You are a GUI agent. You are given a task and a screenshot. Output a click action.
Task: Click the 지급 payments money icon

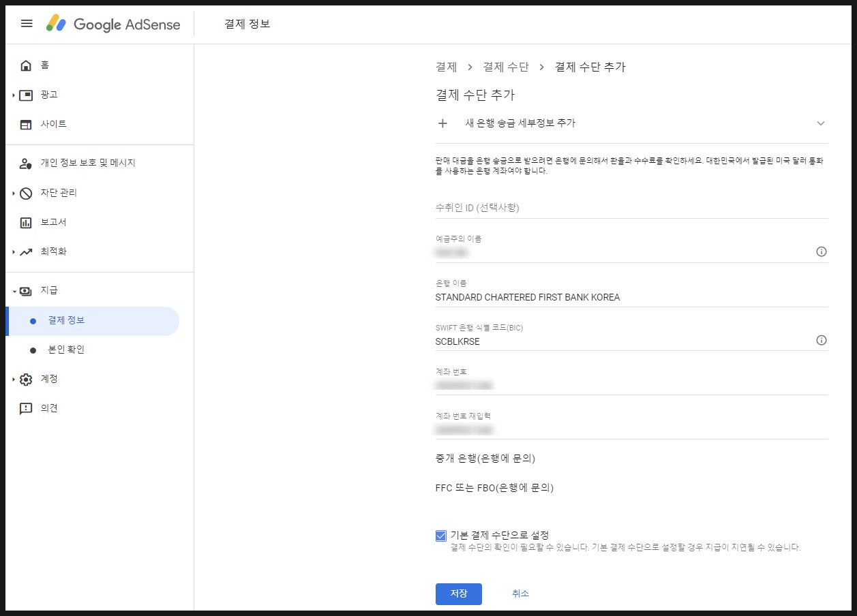tap(26, 291)
